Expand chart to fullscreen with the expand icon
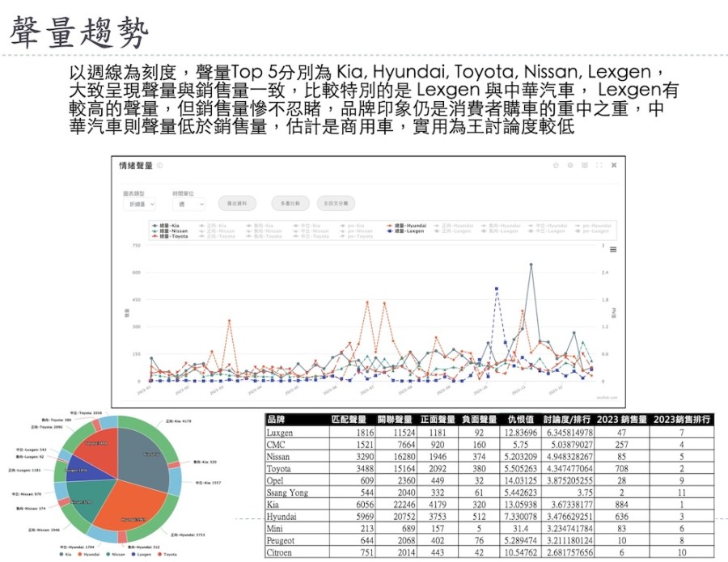Screen dimensions: 728x562 (x=599, y=165)
